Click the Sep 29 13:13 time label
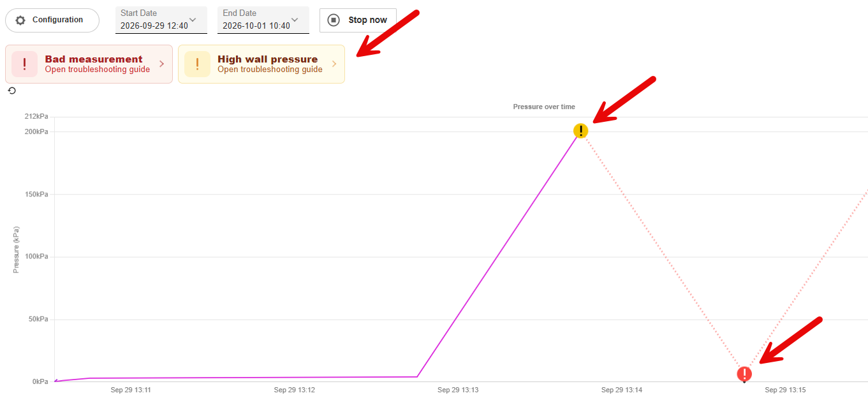This screenshot has width=868, height=414. 458,390
